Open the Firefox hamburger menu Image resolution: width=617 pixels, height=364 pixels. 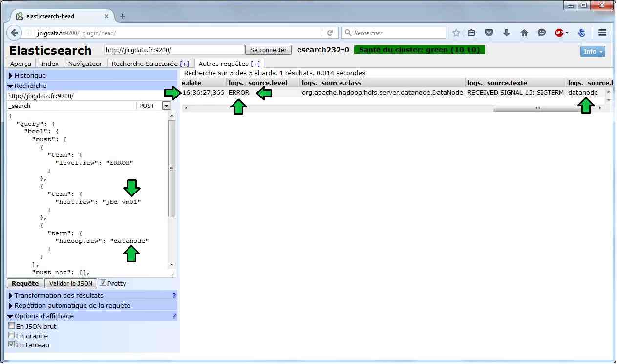coord(602,33)
